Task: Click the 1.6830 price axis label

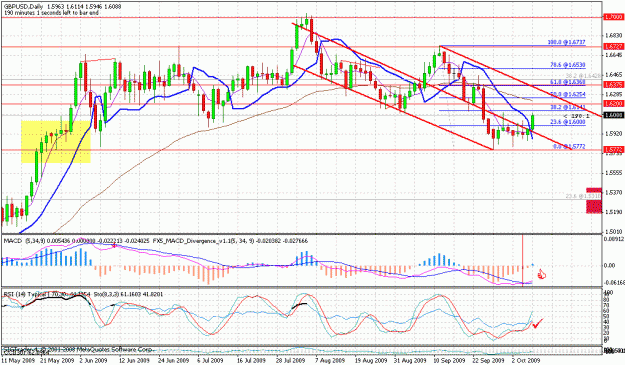Action: point(613,35)
